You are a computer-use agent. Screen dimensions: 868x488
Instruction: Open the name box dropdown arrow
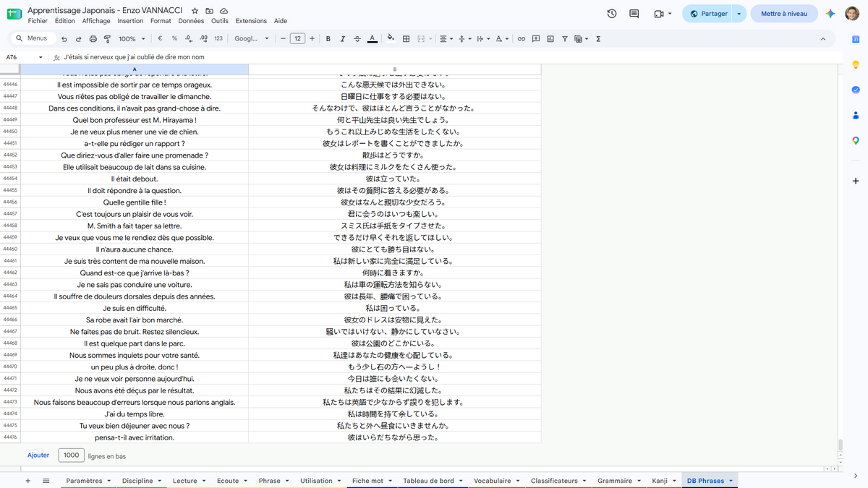tap(41, 57)
